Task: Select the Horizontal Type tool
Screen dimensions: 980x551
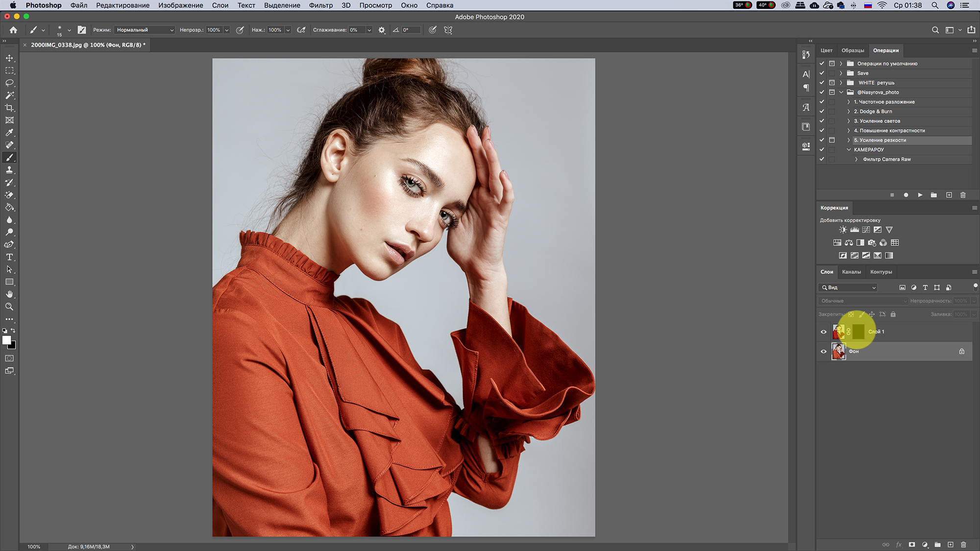Action: coord(9,257)
